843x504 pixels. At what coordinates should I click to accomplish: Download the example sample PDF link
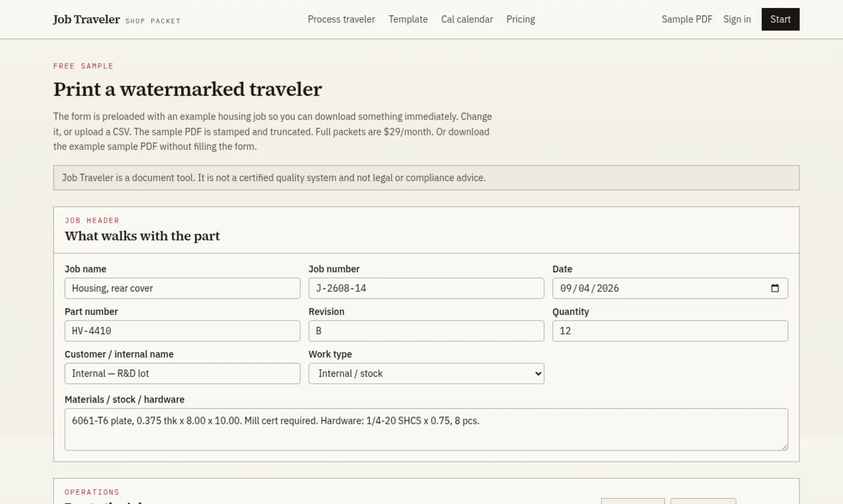[x=106, y=147]
